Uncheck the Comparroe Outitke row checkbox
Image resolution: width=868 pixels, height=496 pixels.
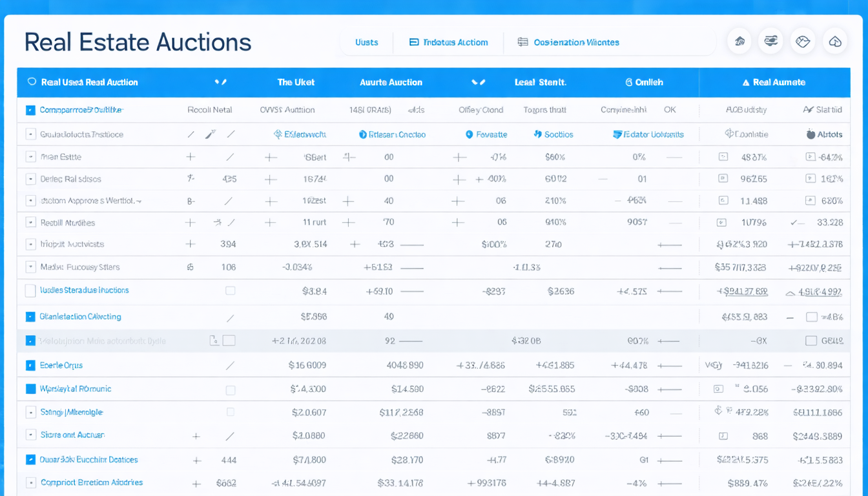click(x=30, y=110)
